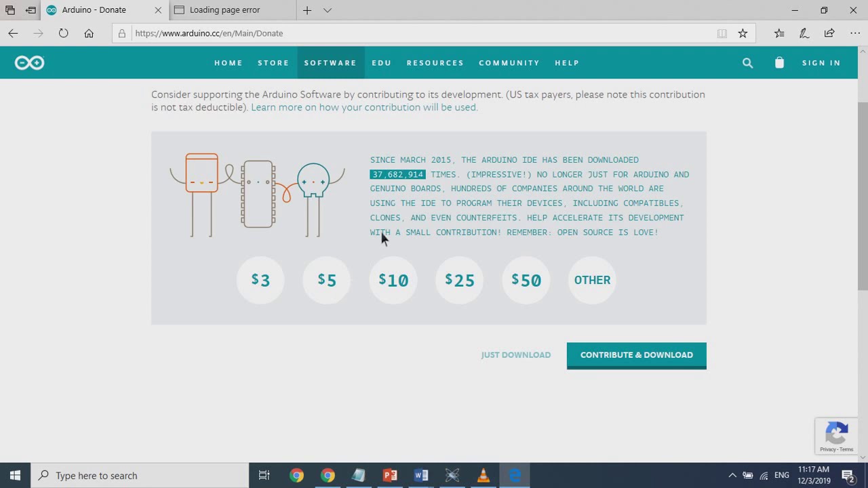The height and width of the screenshot is (488, 868).
Task: Open the Edge settings and more menu
Action: click(x=854, y=33)
